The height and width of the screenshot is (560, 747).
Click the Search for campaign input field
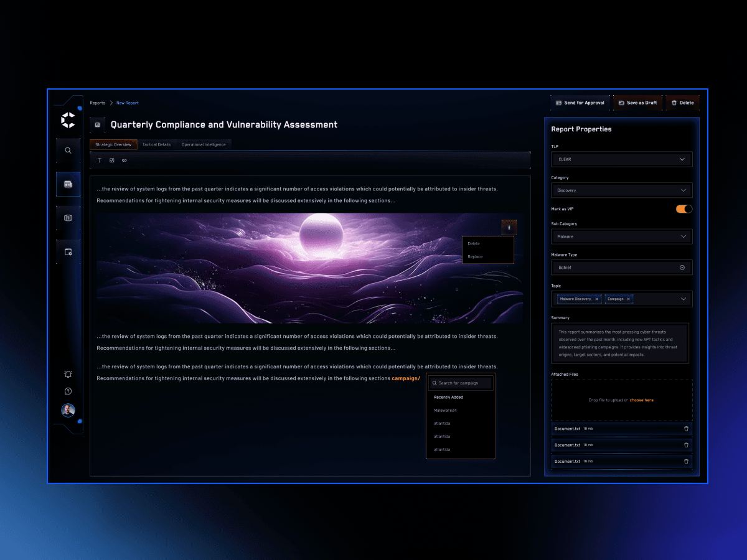click(461, 383)
